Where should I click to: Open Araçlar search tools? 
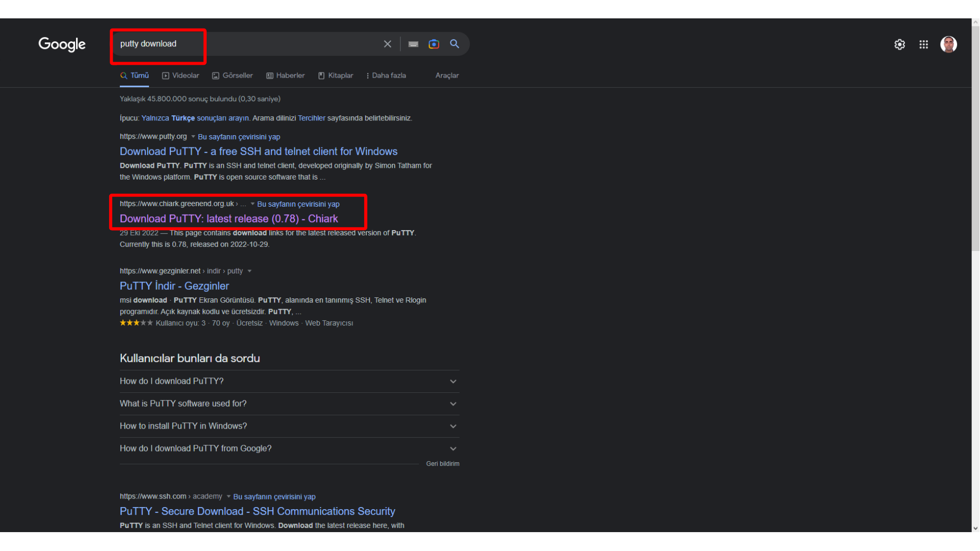(447, 76)
